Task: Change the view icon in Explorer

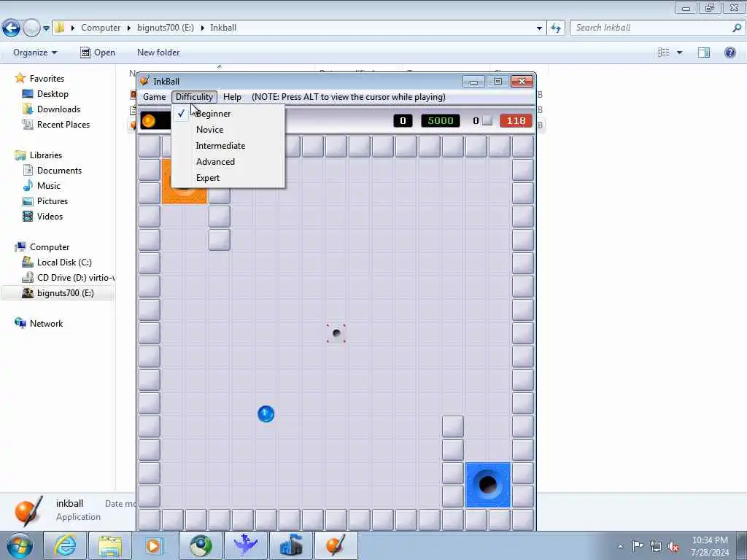Action: pos(664,52)
